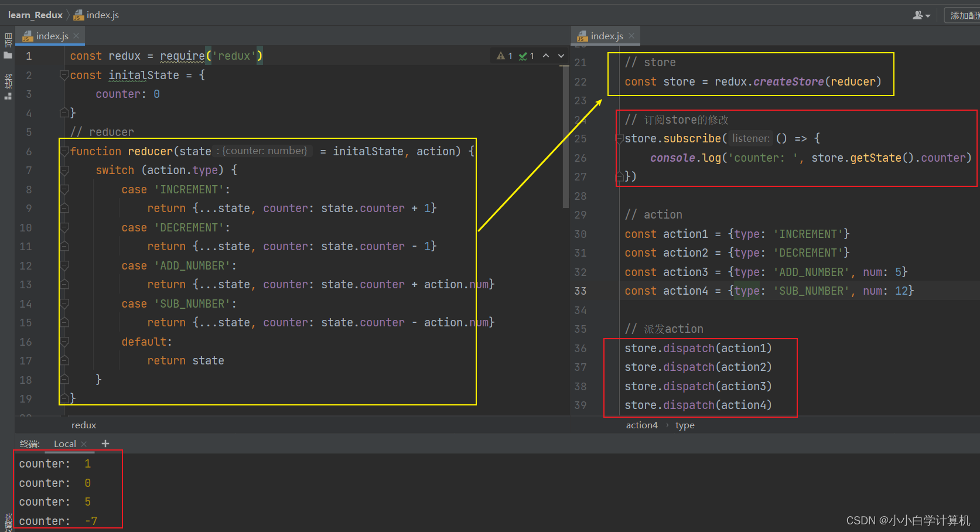Viewport: 980px width, 532px height.
Task: Click subscribe method name on line 25
Action: click(692, 139)
